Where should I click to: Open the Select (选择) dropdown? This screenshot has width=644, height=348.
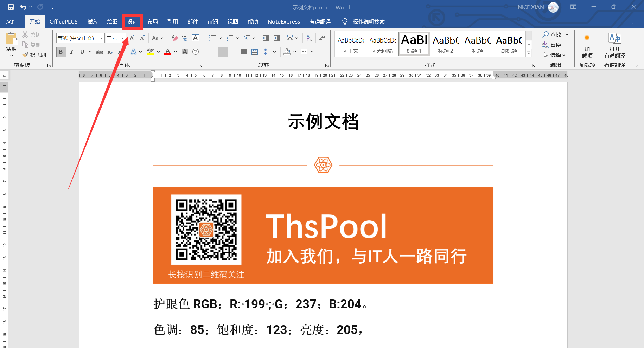[554, 55]
